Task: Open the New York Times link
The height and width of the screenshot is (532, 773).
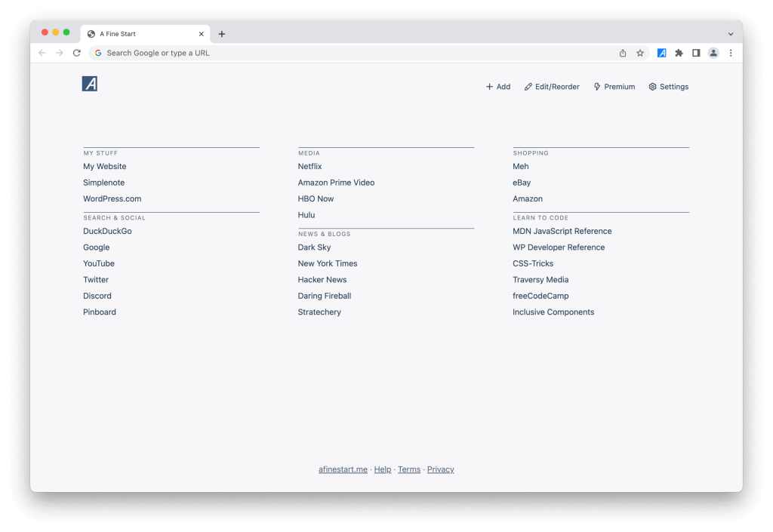Action: click(328, 263)
